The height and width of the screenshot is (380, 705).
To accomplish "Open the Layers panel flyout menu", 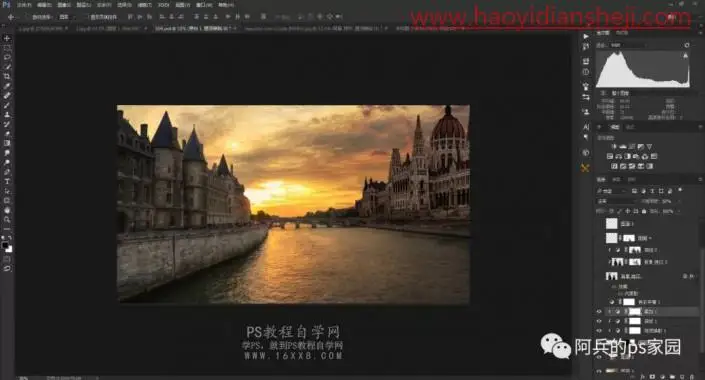I will (x=700, y=179).
